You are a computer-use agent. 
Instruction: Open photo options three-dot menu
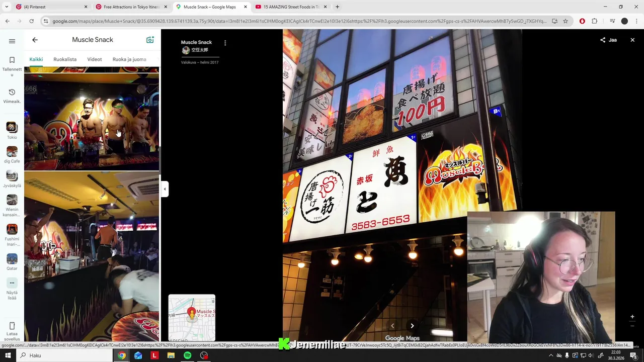tap(225, 43)
